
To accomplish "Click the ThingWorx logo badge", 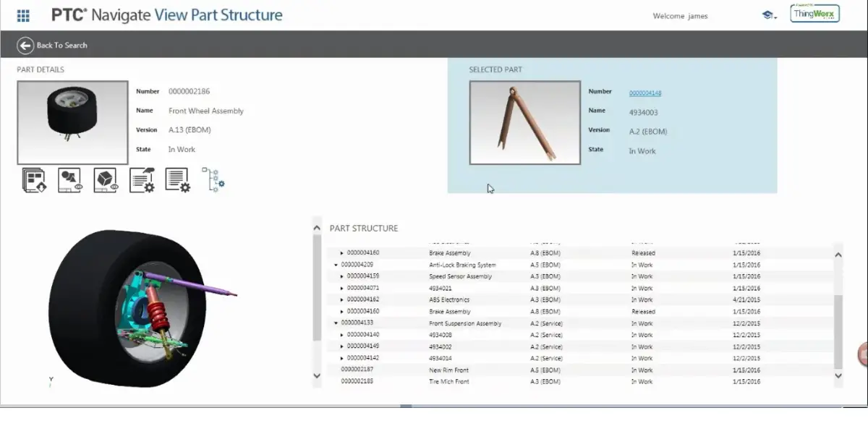I will pos(815,13).
